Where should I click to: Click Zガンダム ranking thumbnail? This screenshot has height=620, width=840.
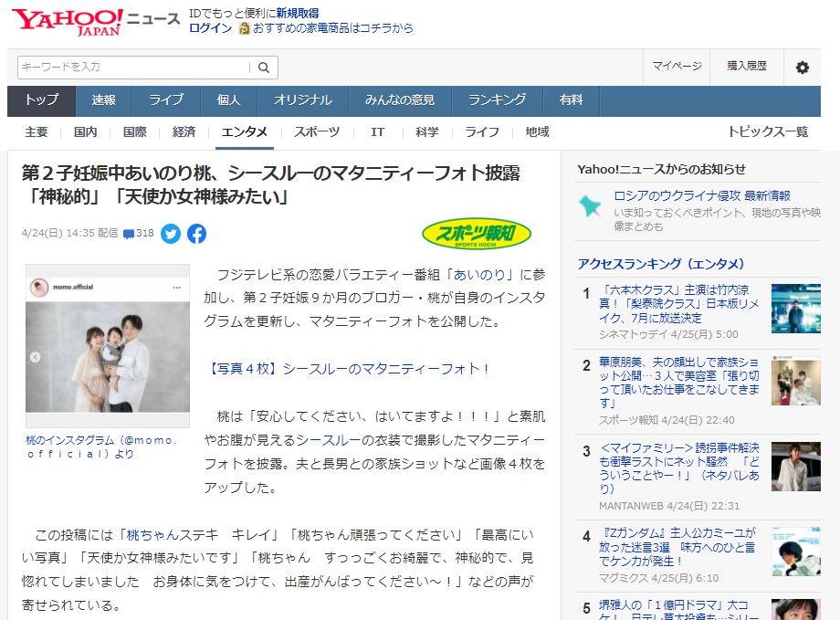pyautogui.click(x=795, y=552)
